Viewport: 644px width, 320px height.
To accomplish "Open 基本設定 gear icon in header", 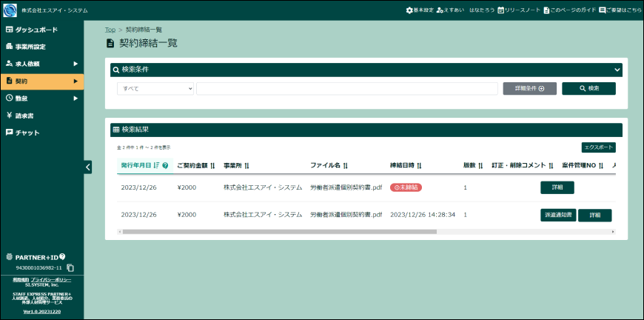I will [409, 10].
